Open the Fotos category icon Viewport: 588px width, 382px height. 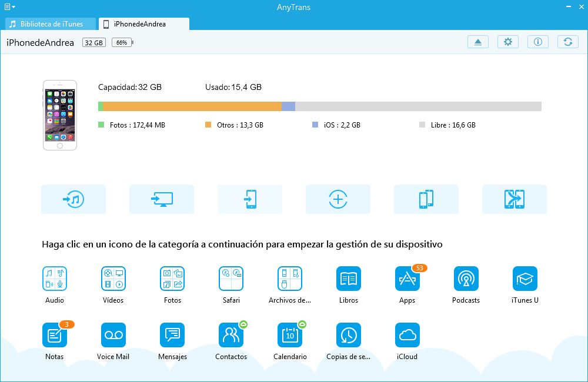tap(172, 279)
